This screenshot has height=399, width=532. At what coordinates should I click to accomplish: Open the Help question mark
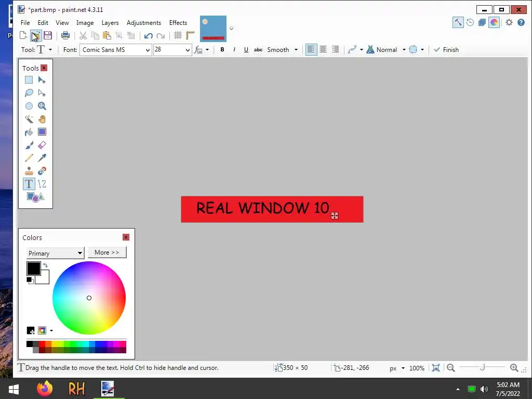[x=521, y=23]
